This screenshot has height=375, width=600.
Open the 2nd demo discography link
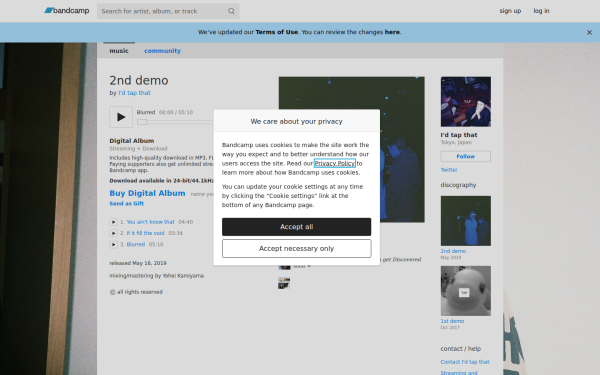click(453, 251)
